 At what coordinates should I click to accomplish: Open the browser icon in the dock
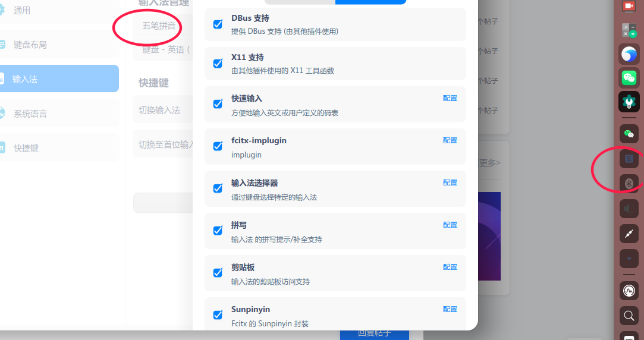point(629,53)
